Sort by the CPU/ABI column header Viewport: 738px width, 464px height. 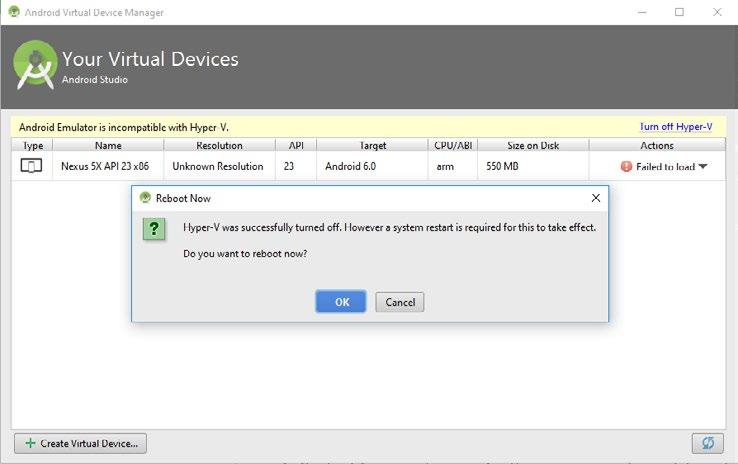click(x=453, y=145)
